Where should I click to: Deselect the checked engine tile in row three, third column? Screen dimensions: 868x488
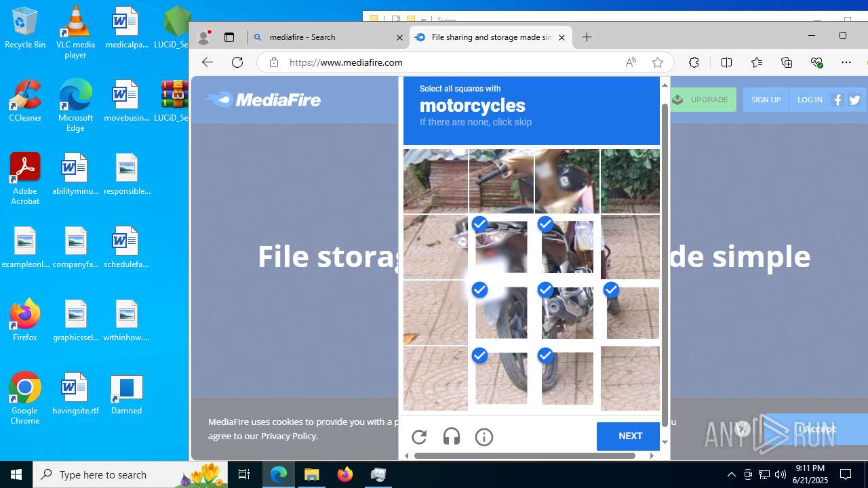567,312
